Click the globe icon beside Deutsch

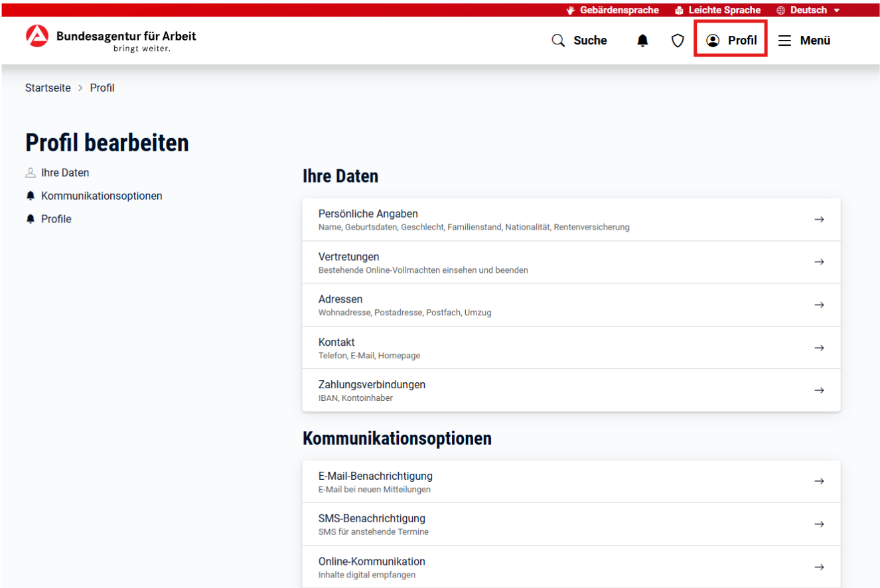tap(780, 10)
